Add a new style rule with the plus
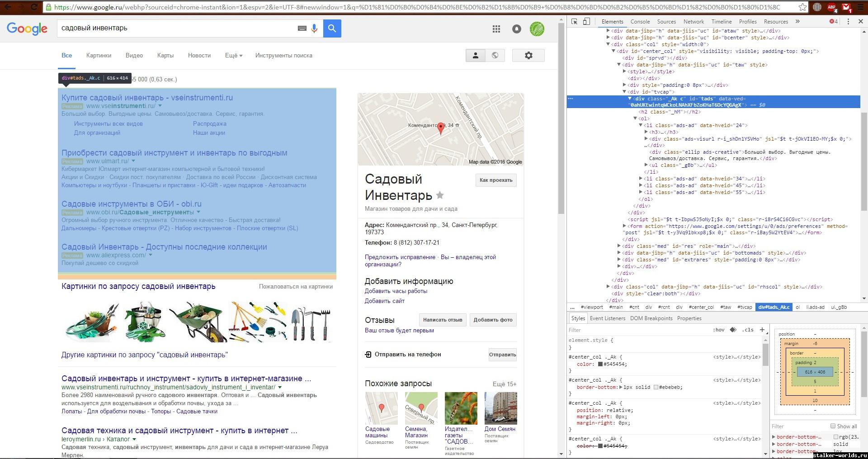This screenshot has height=459, width=868. (x=762, y=330)
